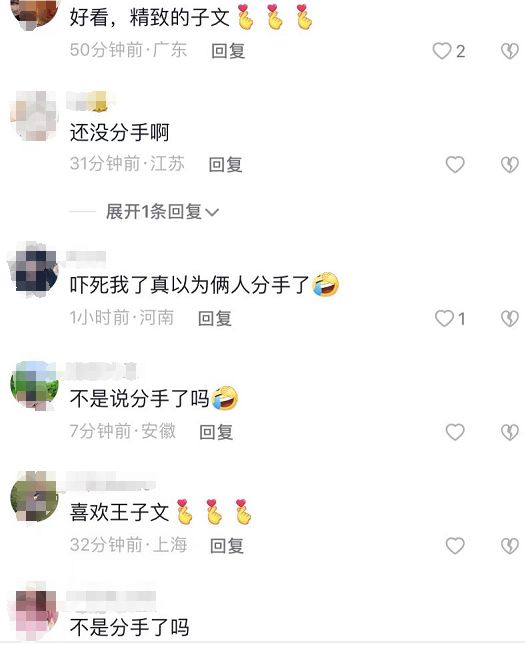Like the comment 吓死我了真以为俩人分手了
This screenshot has height=645, width=525.
(444, 319)
